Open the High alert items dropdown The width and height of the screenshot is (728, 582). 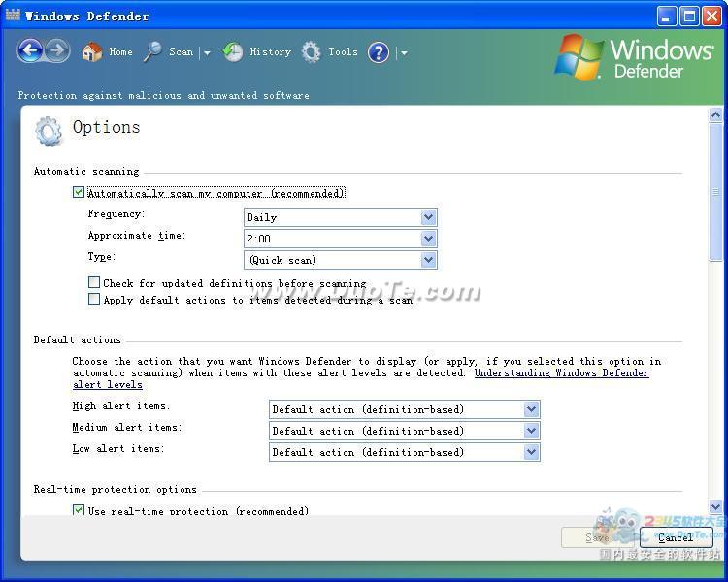(x=405, y=409)
